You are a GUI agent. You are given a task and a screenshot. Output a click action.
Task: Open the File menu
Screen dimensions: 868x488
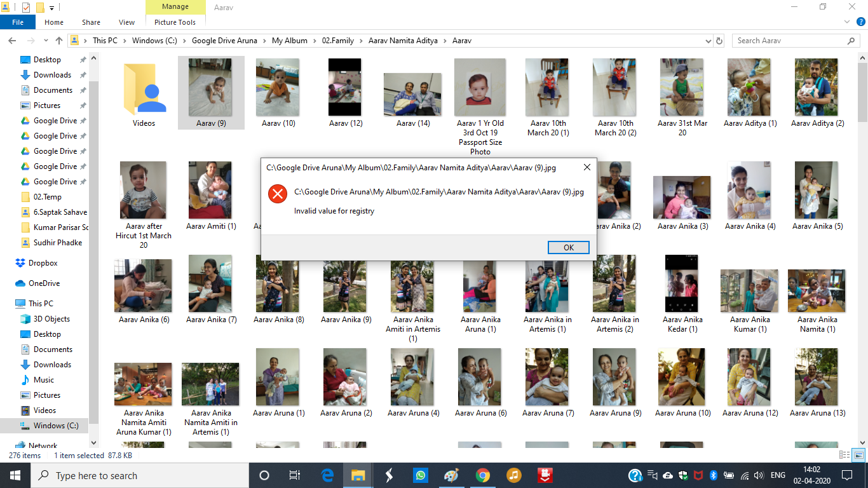[18, 22]
